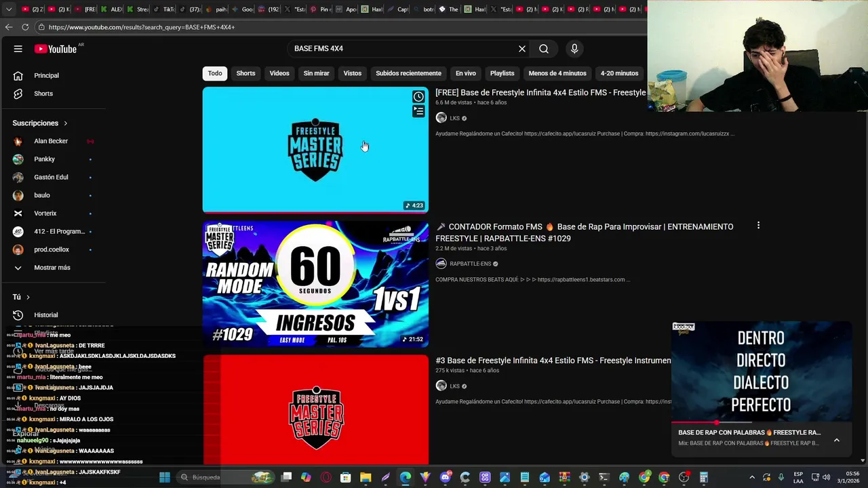The height and width of the screenshot is (488, 868).
Task: Open more options for CONTADOR video
Action: pos(758,226)
